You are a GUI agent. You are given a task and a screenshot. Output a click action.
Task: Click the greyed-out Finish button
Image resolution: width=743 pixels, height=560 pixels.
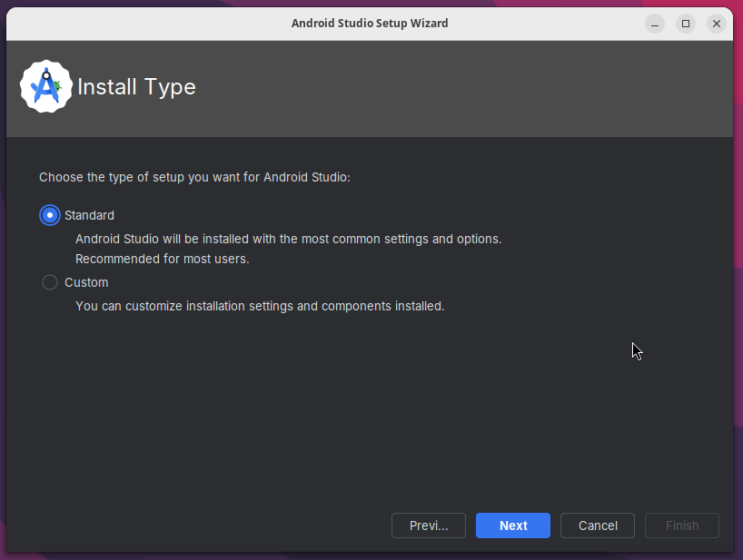(x=681, y=526)
